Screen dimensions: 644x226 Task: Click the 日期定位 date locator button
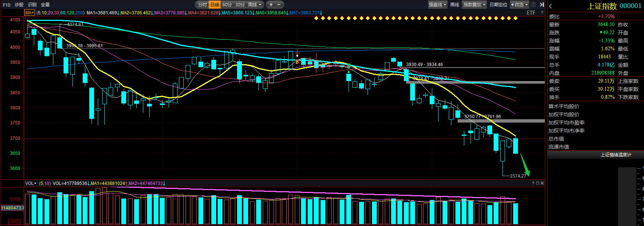498,5
